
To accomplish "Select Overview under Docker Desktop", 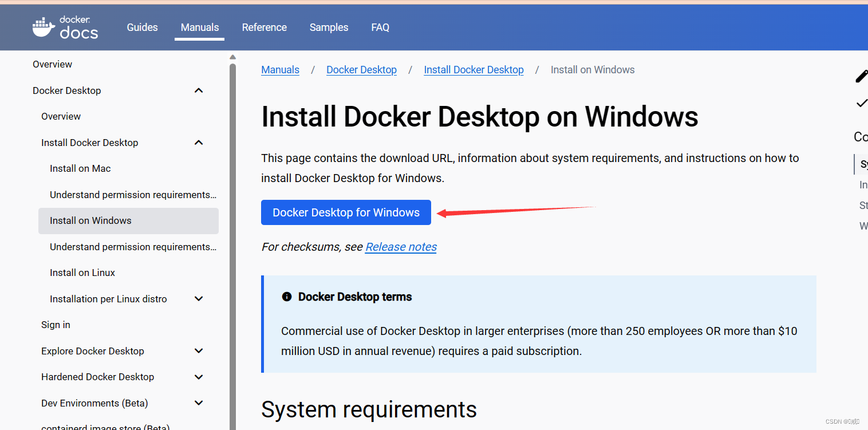I will pyautogui.click(x=61, y=116).
